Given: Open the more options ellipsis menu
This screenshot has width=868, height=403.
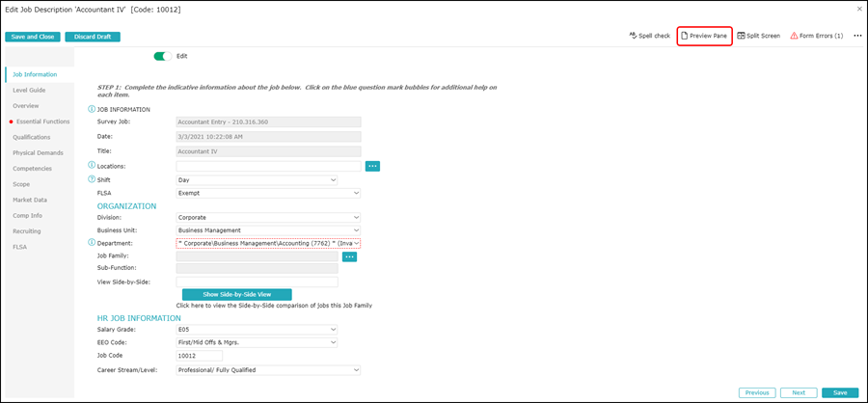Looking at the screenshot, I should tap(857, 36).
